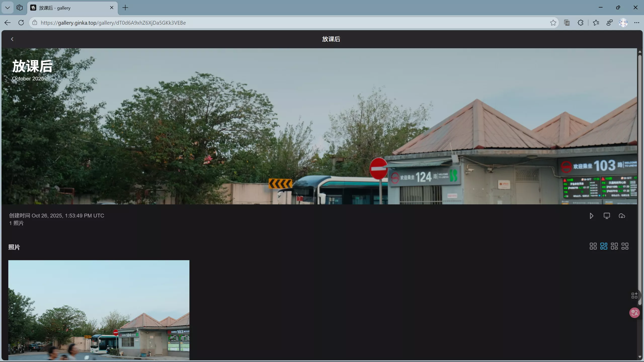Image resolution: width=644 pixels, height=362 pixels.
Task: Open the browser extensions puzzle icon
Action: point(580,23)
